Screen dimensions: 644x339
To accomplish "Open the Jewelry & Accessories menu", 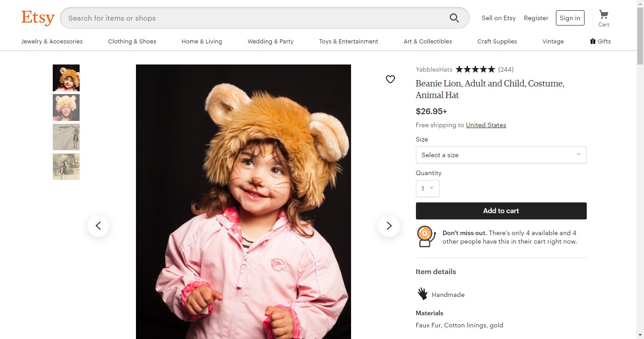I will [x=52, y=41].
